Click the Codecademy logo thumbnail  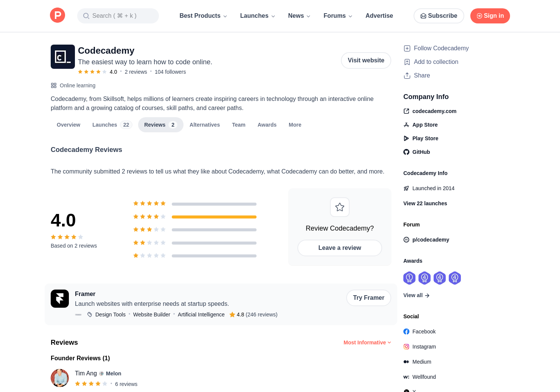pyautogui.click(x=63, y=57)
